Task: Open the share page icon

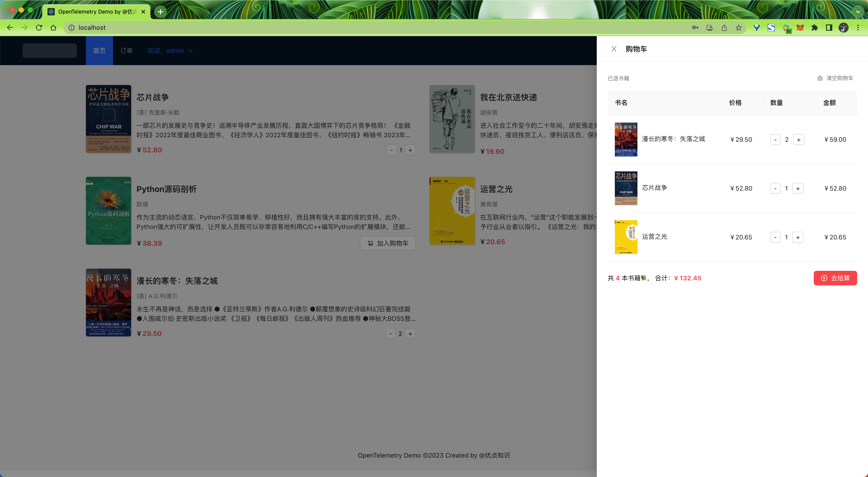Action: point(724,28)
